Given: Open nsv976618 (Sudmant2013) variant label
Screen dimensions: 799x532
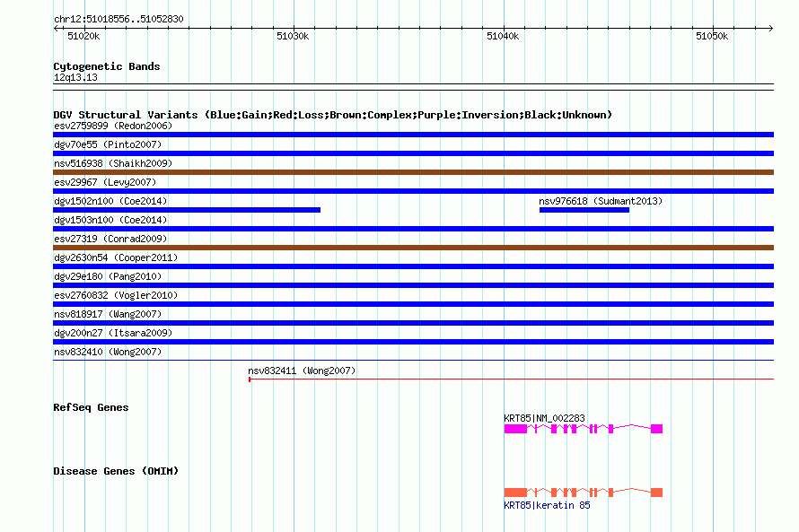Looking at the screenshot, I should pos(601,201).
